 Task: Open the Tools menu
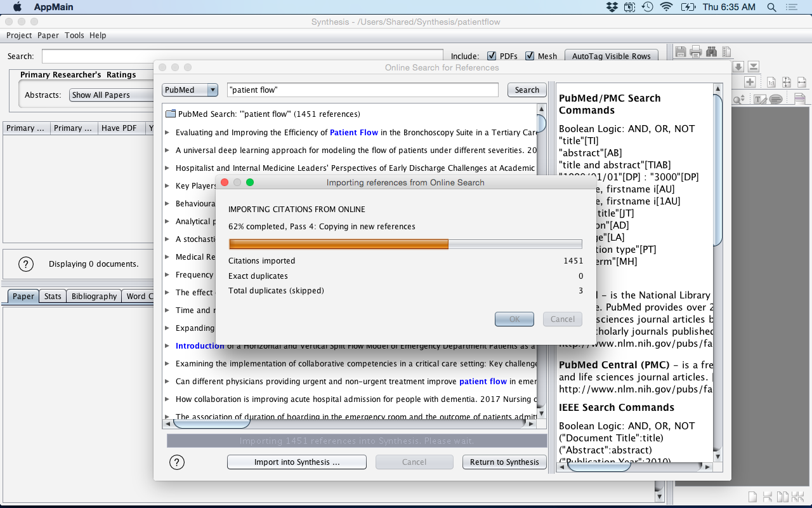[x=74, y=36]
